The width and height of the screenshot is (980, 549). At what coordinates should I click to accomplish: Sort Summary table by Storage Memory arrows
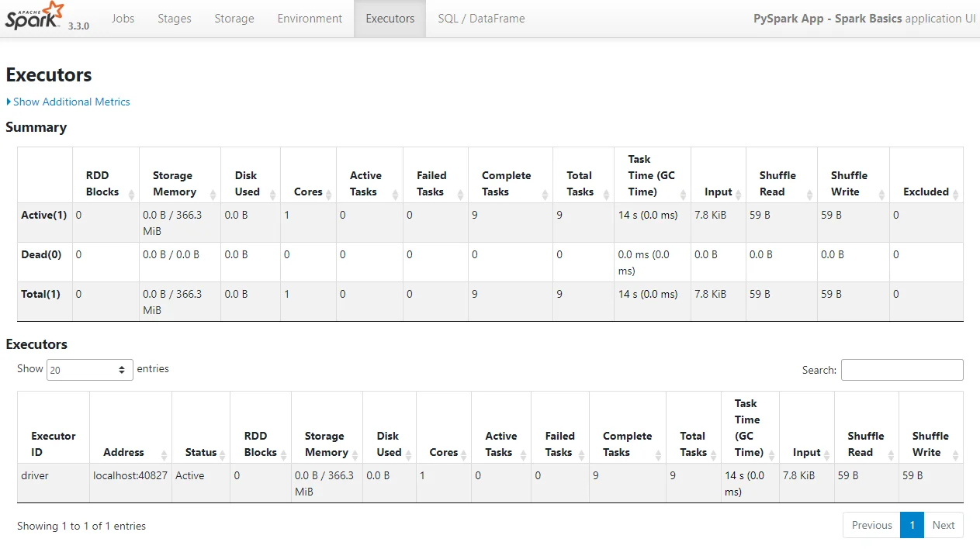(213, 194)
